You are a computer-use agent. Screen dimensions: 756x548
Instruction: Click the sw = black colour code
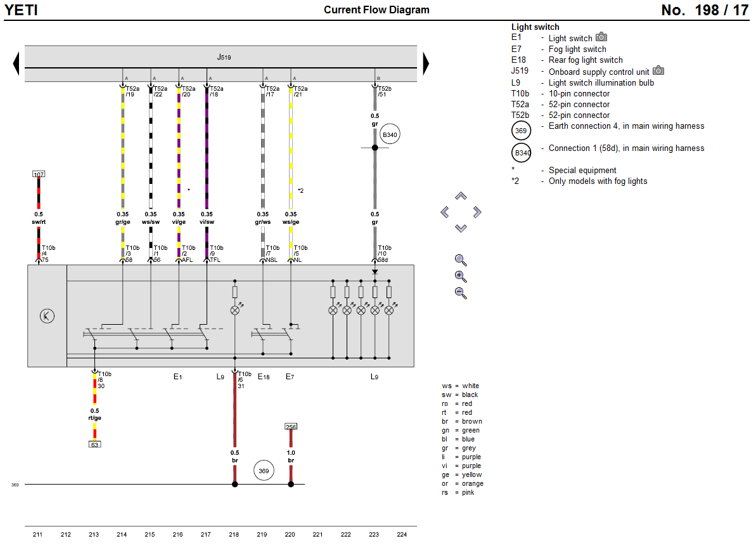(x=460, y=395)
